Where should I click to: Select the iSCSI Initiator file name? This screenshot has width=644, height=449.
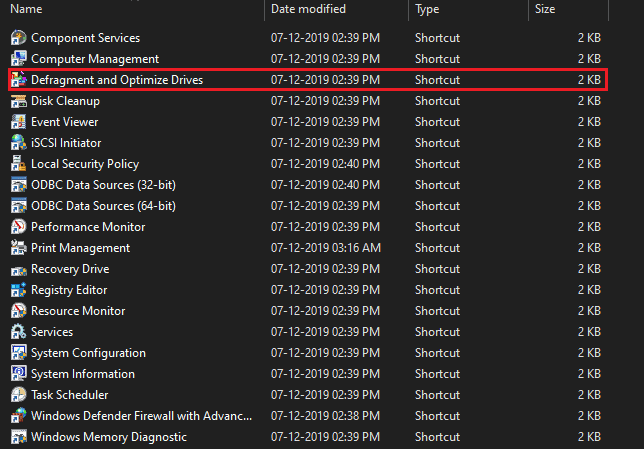click(x=66, y=143)
